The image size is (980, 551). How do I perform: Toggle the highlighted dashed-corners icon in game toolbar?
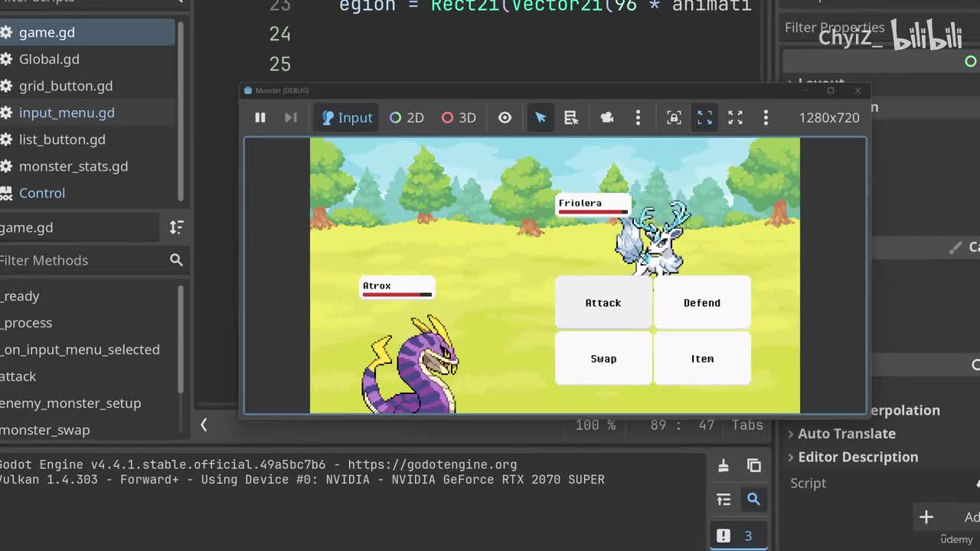(x=704, y=117)
